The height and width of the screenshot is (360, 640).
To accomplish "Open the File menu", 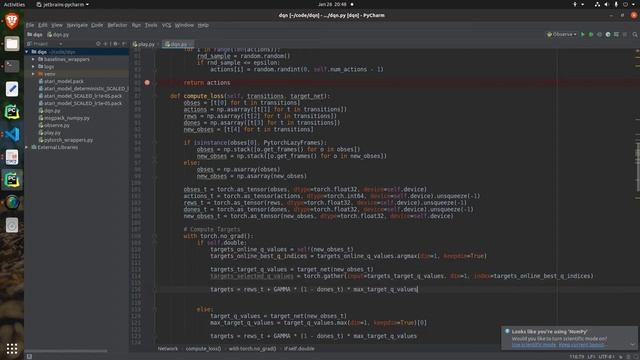I will [x=30, y=25].
